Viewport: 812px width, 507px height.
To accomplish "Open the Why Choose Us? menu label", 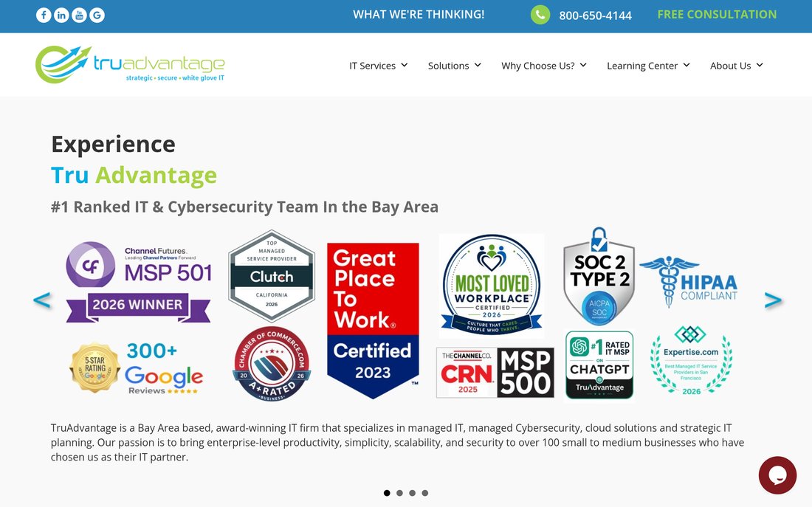I will [538, 66].
